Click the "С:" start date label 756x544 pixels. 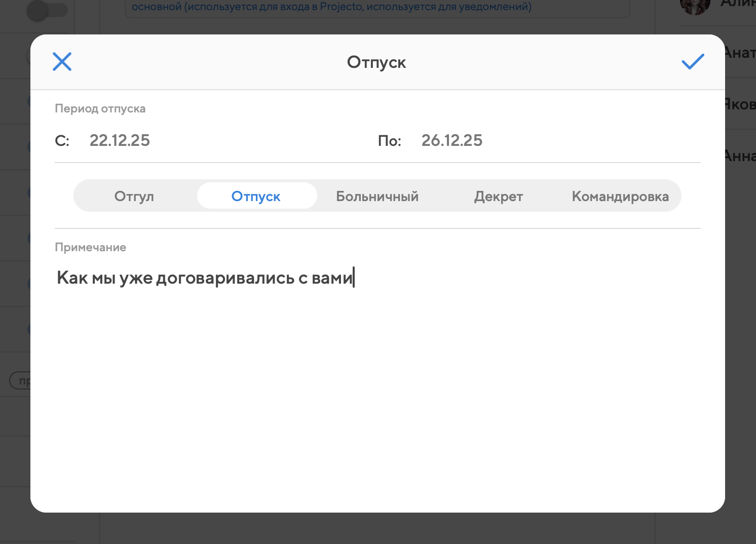[62, 141]
